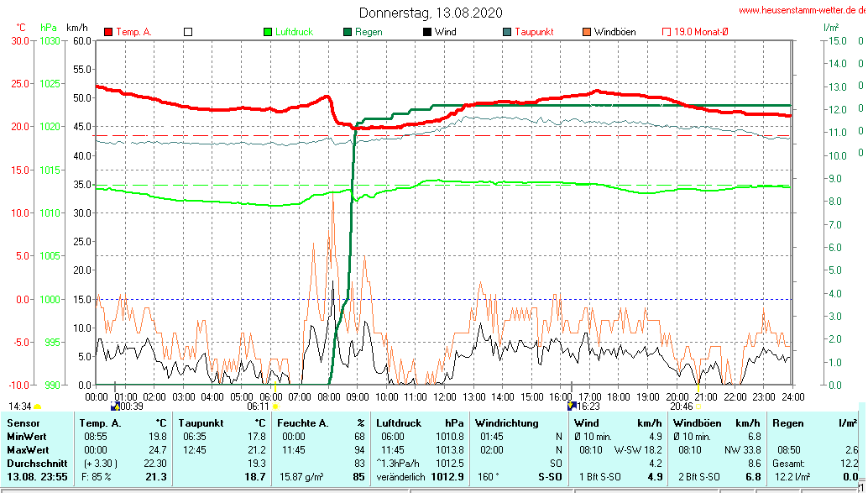Image resolution: width=868 pixels, height=493 pixels.
Task: Select the Sensor column header
Action: click(x=23, y=423)
